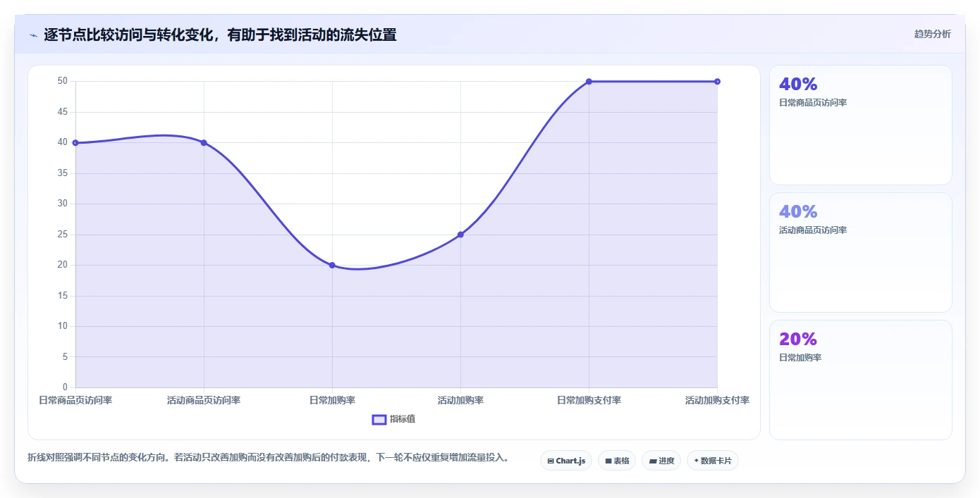Click the x-axis label 日常加购支付率
The image size is (980, 498).
(589, 400)
